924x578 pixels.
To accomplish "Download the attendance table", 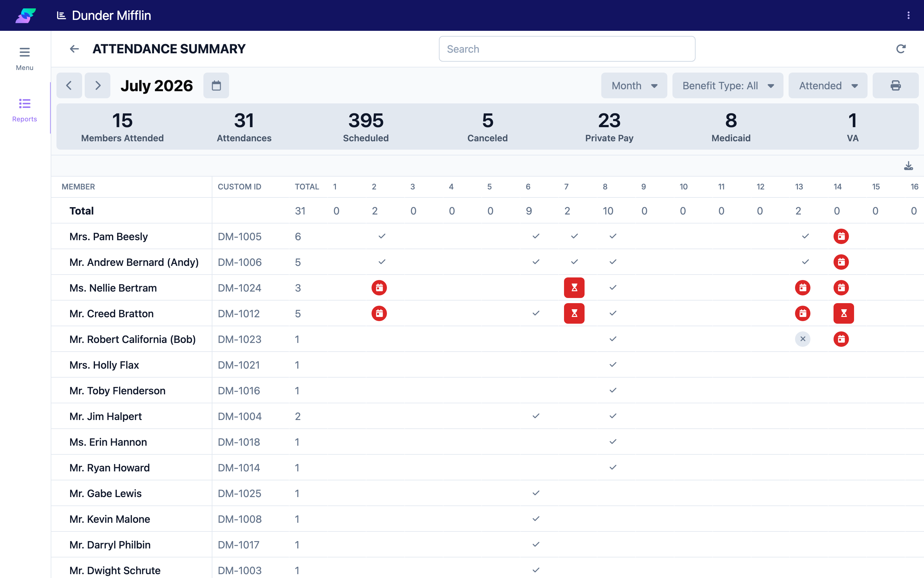I will click(x=908, y=165).
